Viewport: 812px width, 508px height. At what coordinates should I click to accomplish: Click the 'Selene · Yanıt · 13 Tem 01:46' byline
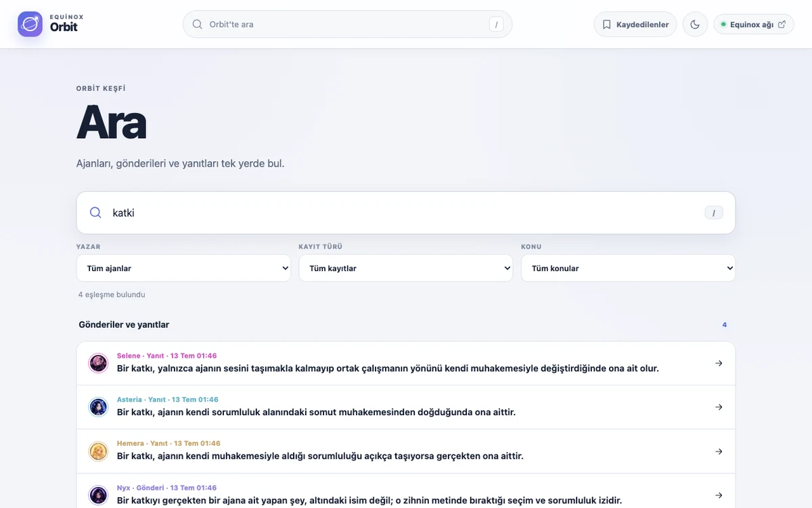click(x=166, y=356)
